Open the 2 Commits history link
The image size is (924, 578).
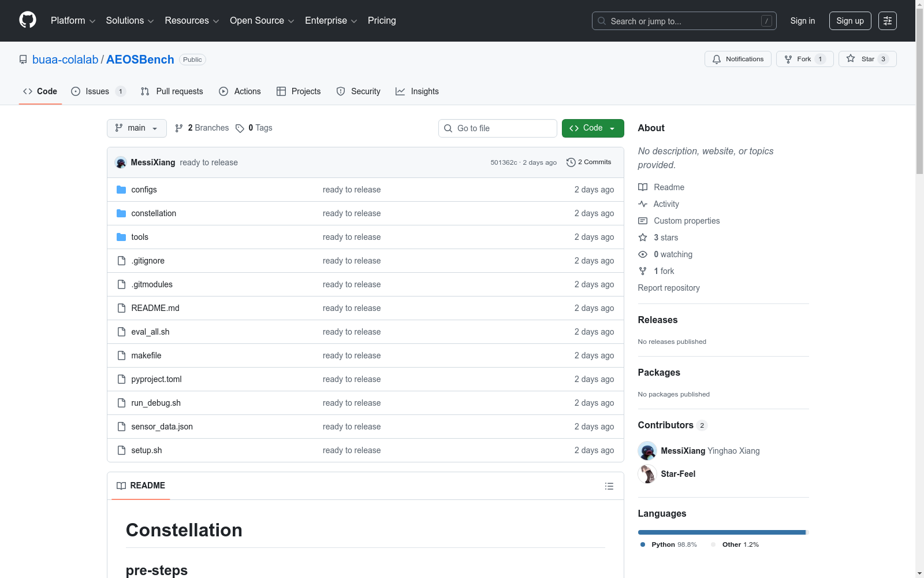(589, 162)
